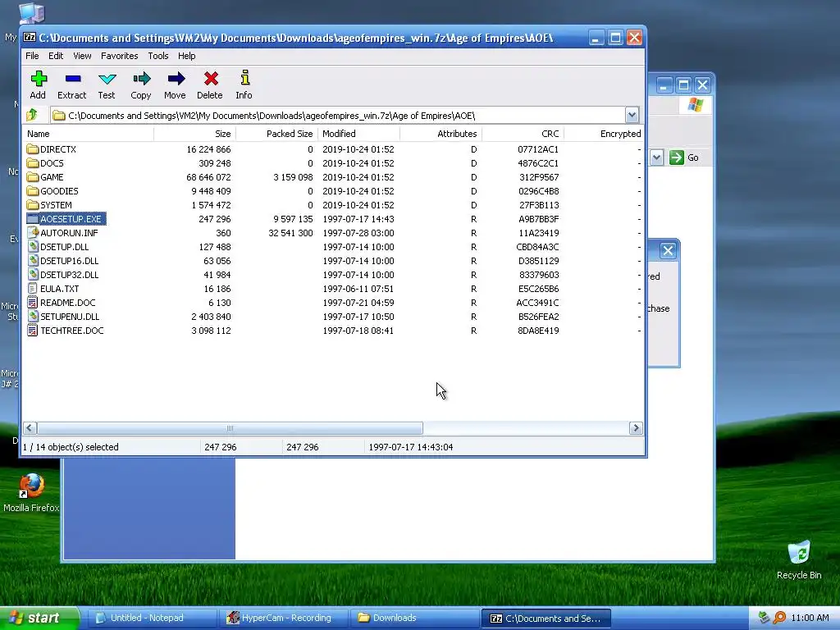Viewport: 840px width, 630px height.
Task: Open the File menu
Action: pyautogui.click(x=32, y=56)
